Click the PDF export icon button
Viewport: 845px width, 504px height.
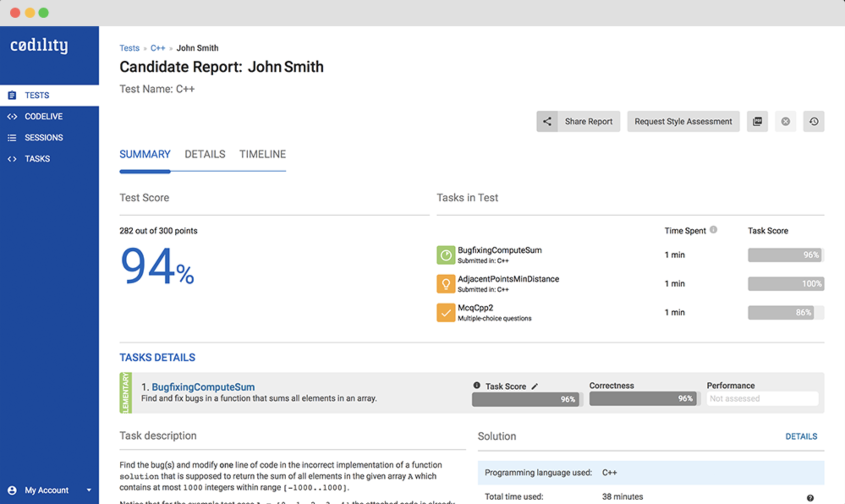757,122
